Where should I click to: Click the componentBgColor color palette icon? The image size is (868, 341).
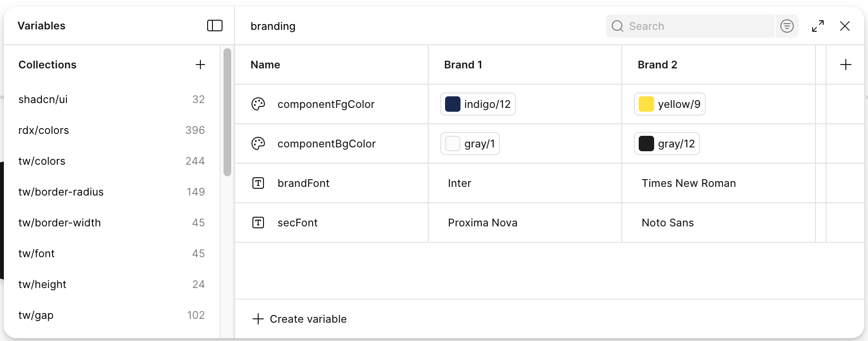(258, 144)
